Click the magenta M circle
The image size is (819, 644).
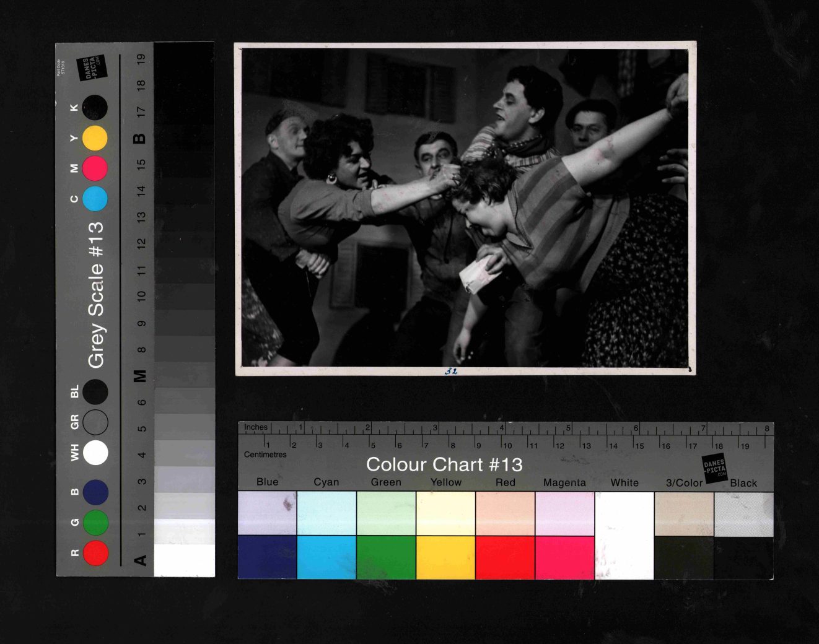tap(95, 168)
